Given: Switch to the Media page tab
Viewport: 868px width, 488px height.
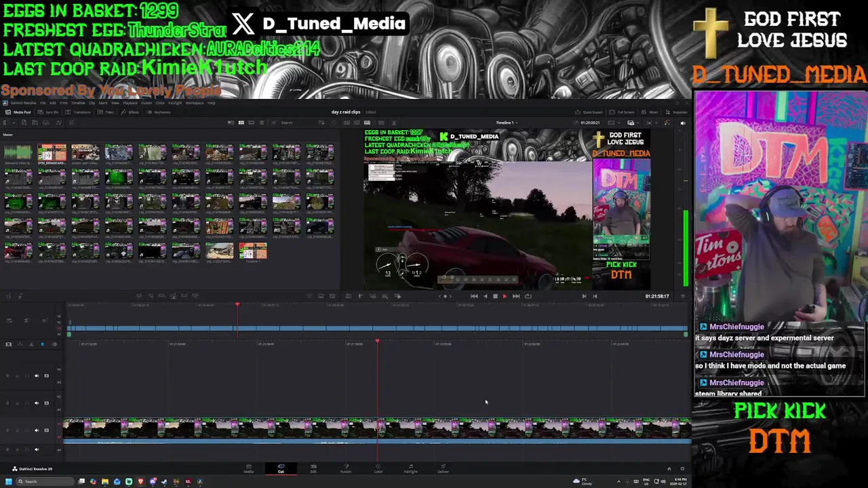Looking at the screenshot, I should [248, 468].
